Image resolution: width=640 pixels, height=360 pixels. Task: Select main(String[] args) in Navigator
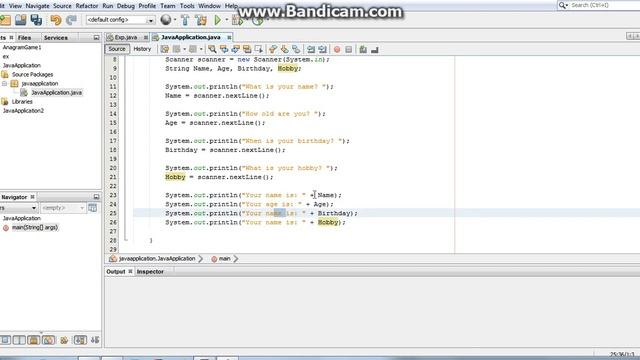[x=35, y=227]
